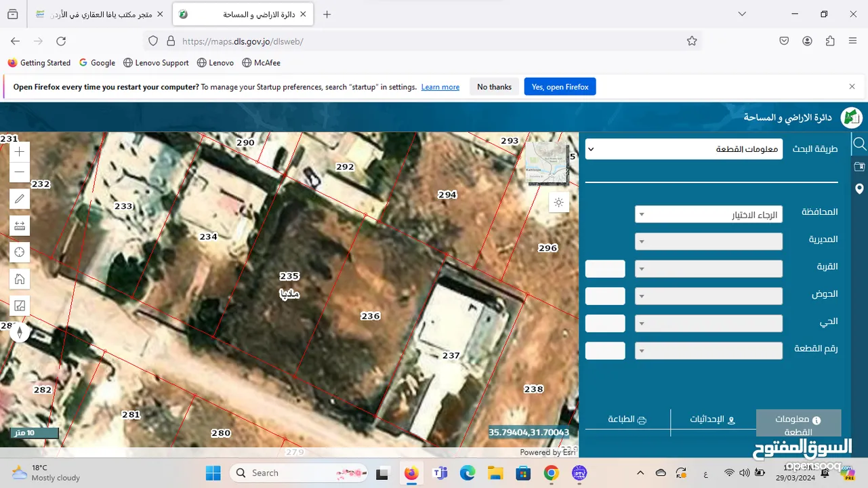
Task: Click the locate crosshair tool
Action: tap(20, 252)
